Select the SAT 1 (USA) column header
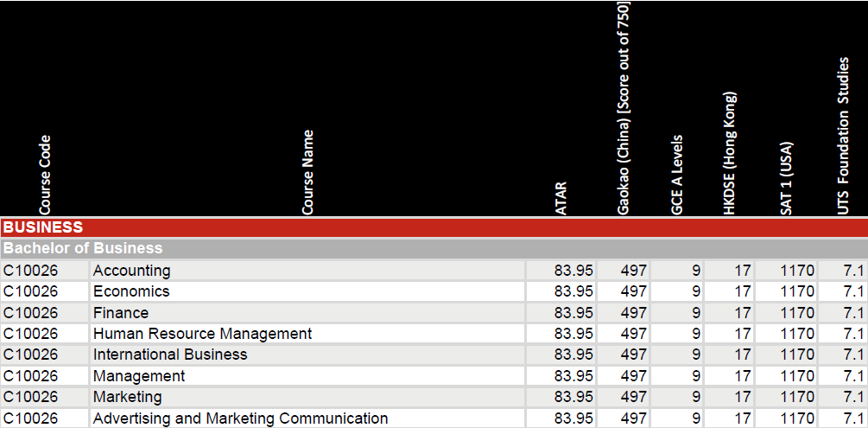868x428 pixels. [787, 177]
